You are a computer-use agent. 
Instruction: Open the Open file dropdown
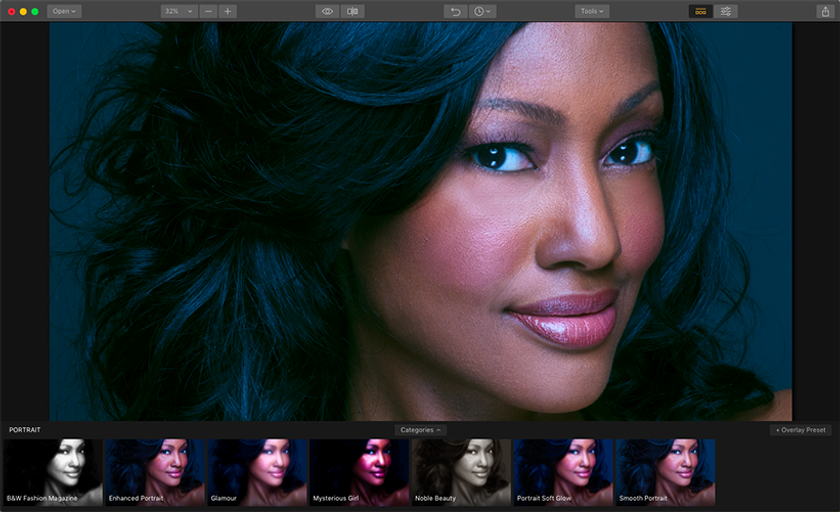click(x=64, y=11)
